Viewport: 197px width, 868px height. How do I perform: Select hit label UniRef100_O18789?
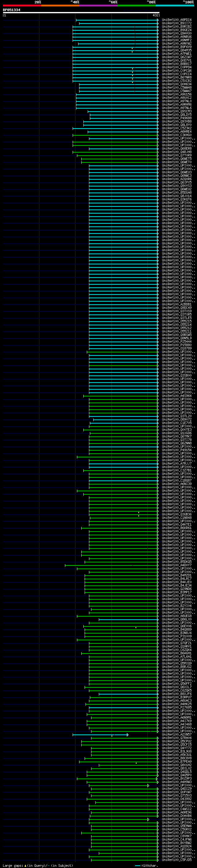coord(177,349)
